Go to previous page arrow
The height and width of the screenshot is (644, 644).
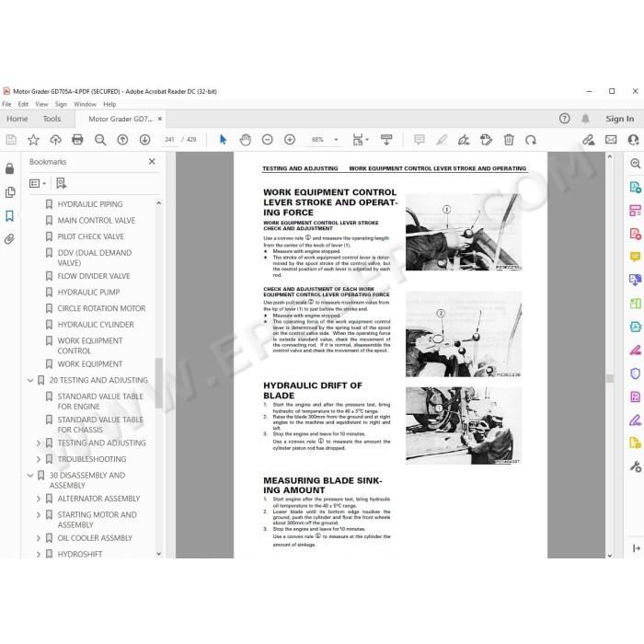(x=122, y=140)
